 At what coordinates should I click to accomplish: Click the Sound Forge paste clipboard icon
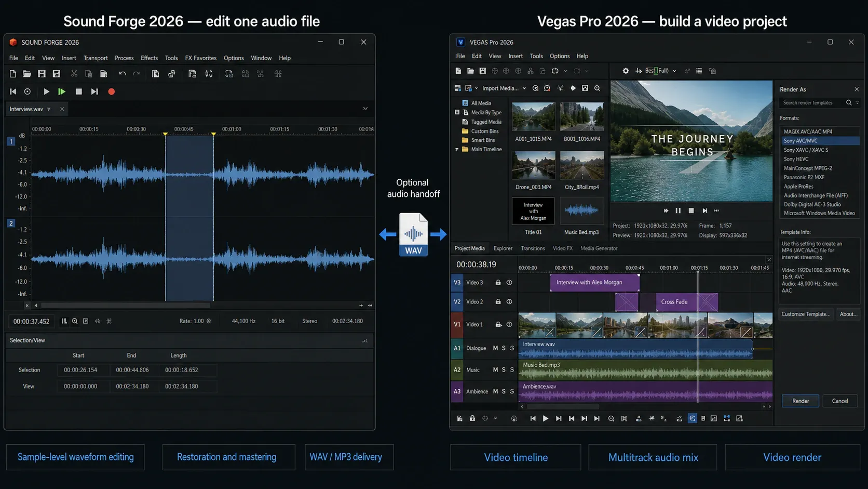pyautogui.click(x=104, y=74)
